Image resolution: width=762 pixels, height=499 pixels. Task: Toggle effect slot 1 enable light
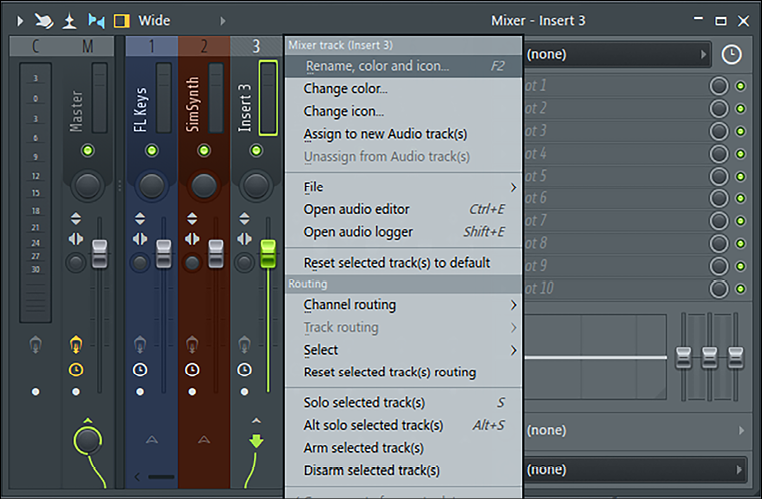(741, 86)
